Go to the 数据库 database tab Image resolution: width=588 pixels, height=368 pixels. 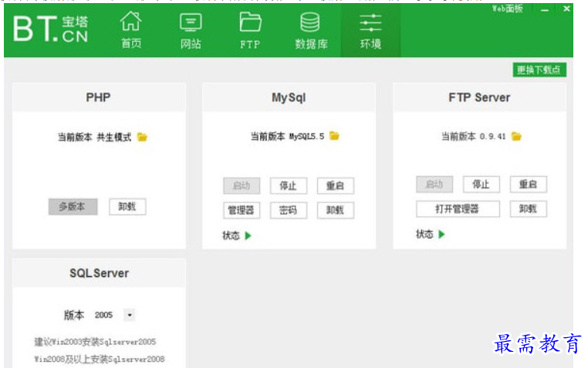tap(311, 31)
